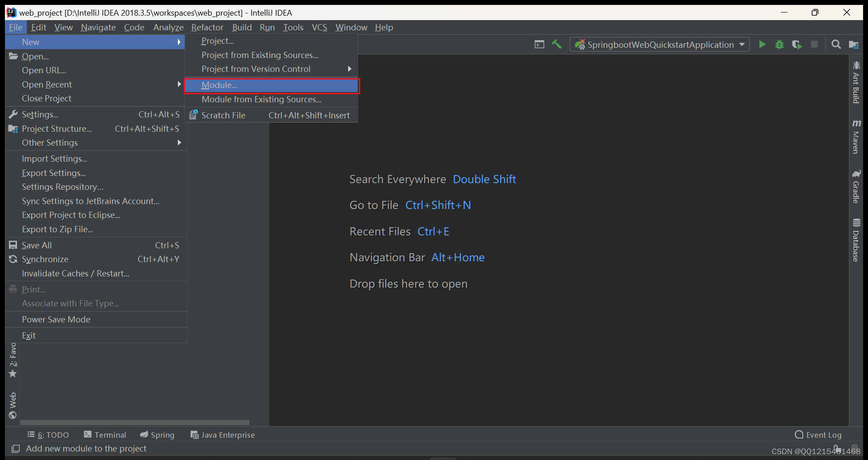Click the horizontal scrollbar in project panel
Image resolution: width=868 pixels, height=460 pixels.
coord(135,422)
